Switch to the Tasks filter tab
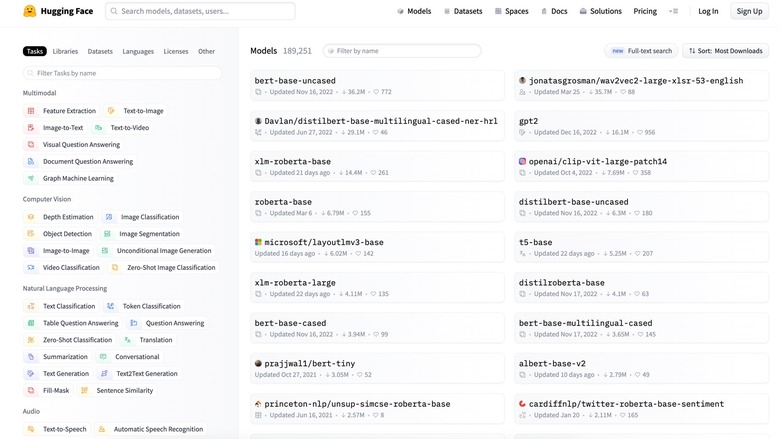The height and width of the screenshot is (439, 780). tap(35, 51)
